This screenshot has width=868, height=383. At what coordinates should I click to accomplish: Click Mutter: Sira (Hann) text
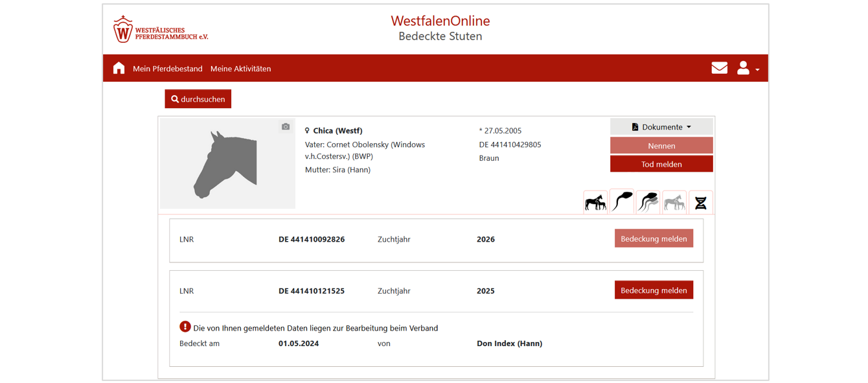(337, 170)
